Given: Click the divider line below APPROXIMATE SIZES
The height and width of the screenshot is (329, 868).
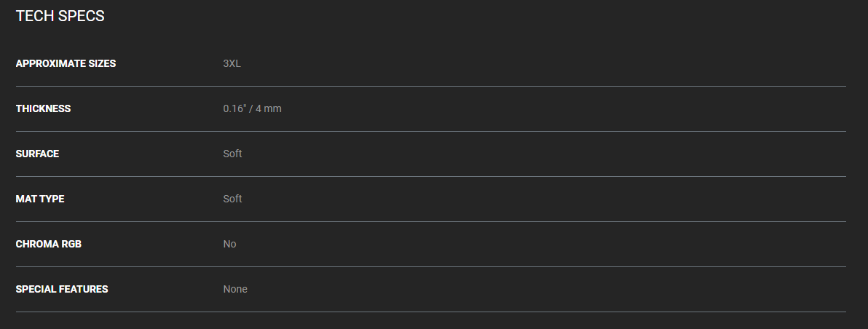Looking at the screenshot, I should tap(430, 87).
